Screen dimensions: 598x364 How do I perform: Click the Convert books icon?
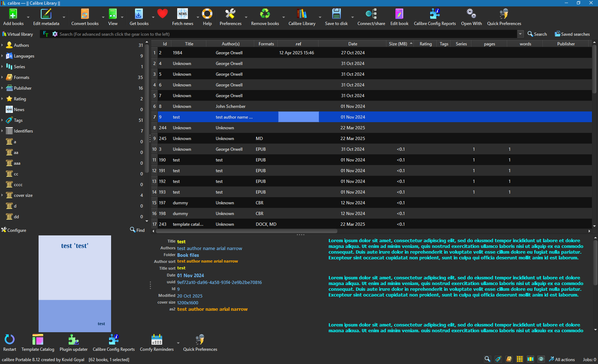(x=85, y=14)
